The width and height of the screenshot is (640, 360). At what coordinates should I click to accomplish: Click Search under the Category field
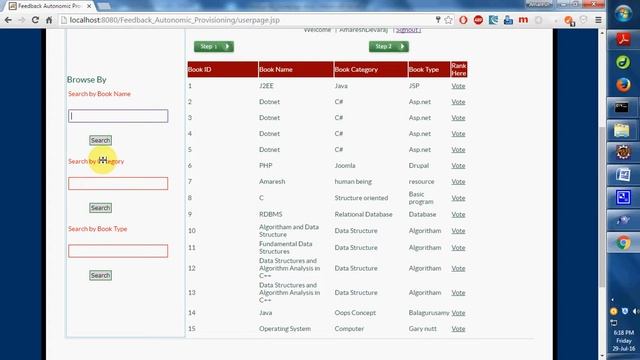pyautogui.click(x=100, y=208)
